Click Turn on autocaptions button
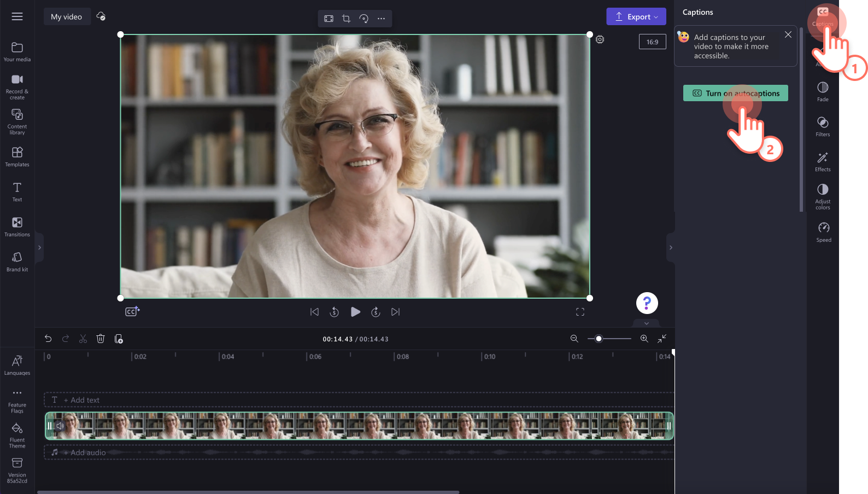 tap(735, 93)
